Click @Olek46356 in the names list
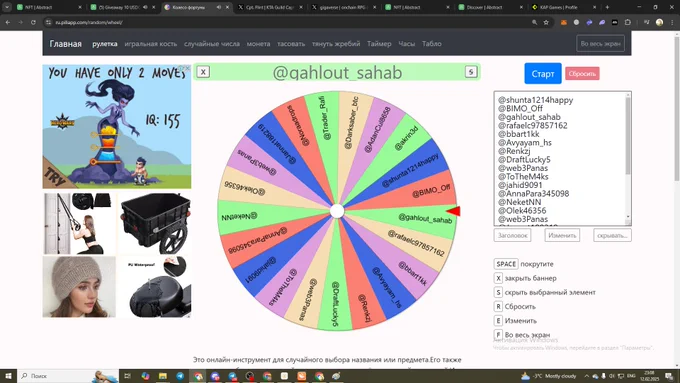 point(522,210)
